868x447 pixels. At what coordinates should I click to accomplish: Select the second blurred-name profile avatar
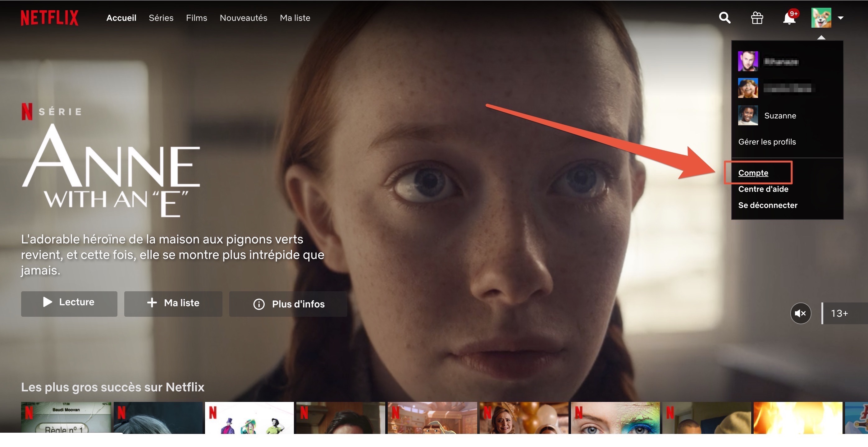748,88
